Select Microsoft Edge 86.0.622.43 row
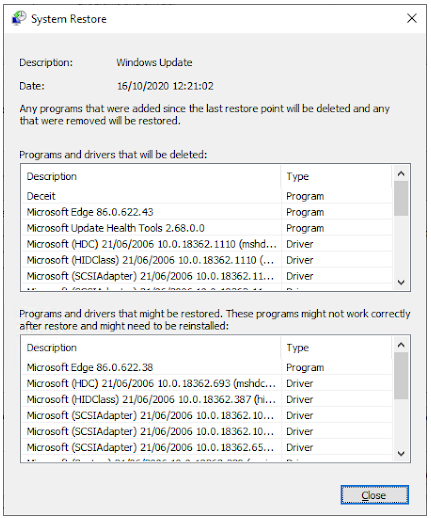431x518 pixels. pyautogui.click(x=207, y=212)
